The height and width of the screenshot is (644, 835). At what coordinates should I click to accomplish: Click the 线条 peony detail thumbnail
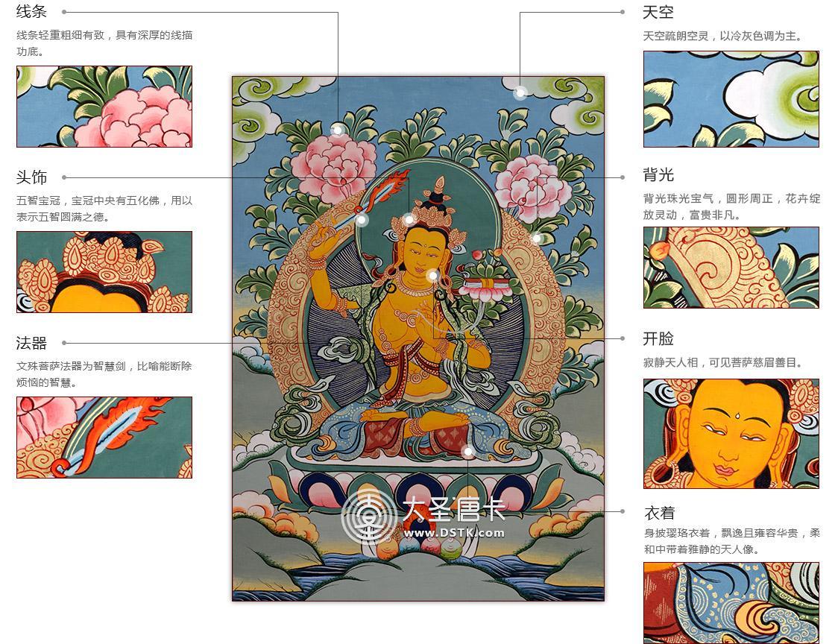coord(104,107)
